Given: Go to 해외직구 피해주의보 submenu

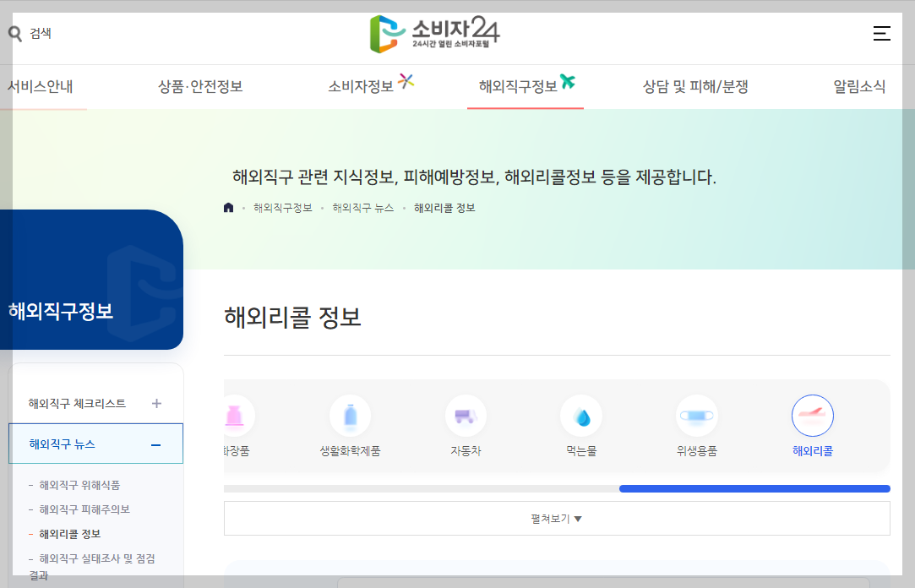Looking at the screenshot, I should (84, 509).
